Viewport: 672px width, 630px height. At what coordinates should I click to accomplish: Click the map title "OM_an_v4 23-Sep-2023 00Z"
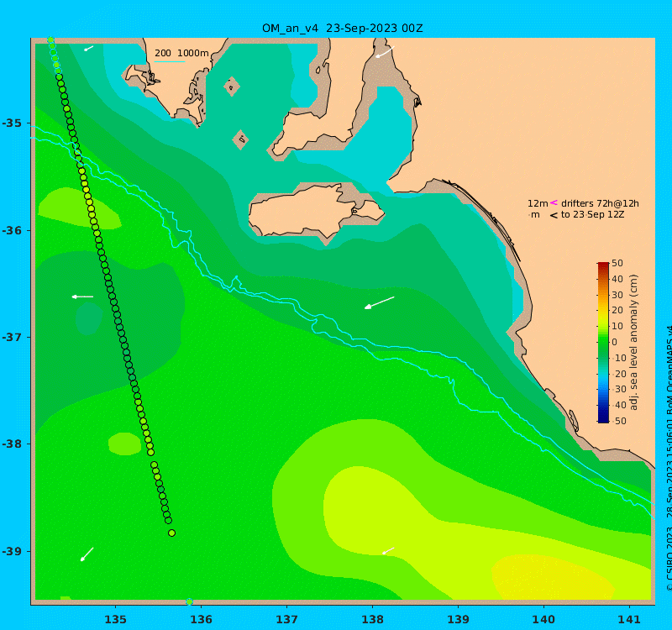(x=343, y=29)
